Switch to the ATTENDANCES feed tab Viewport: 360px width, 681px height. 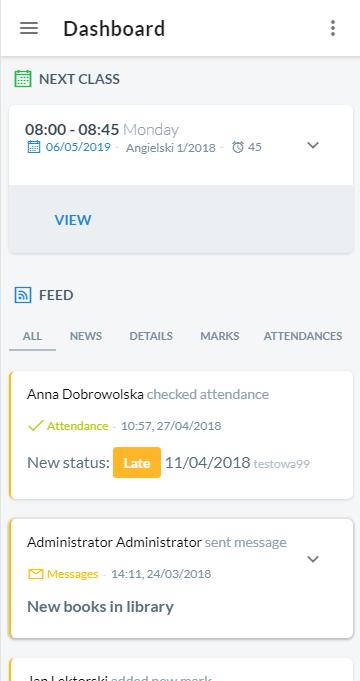(x=303, y=336)
